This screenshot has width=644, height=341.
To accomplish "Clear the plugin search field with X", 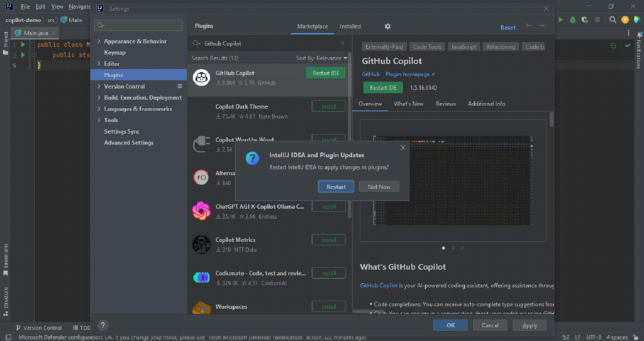I will point(343,43).
